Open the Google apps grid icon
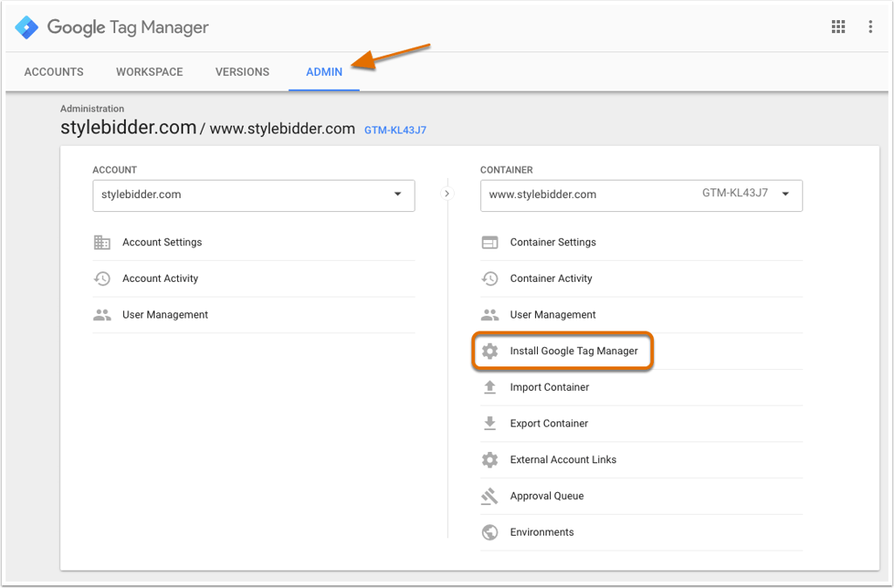This screenshot has width=894, height=588. pos(838,27)
